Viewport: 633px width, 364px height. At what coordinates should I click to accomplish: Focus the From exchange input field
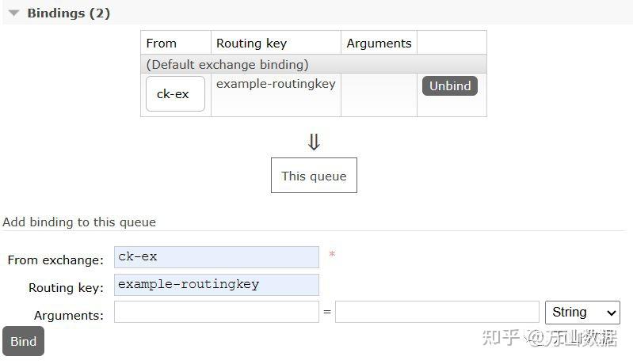click(216, 257)
